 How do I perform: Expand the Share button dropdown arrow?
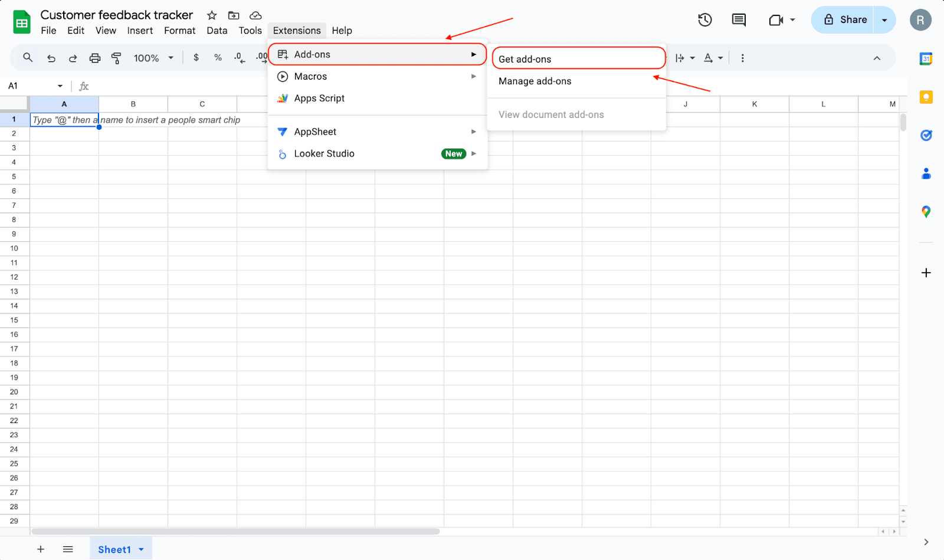(x=884, y=20)
